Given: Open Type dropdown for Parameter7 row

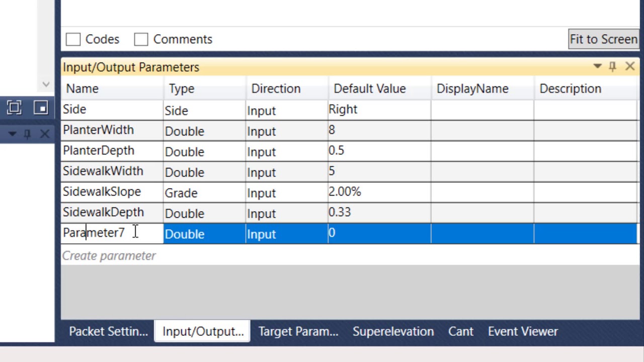Looking at the screenshot, I should (205, 234).
